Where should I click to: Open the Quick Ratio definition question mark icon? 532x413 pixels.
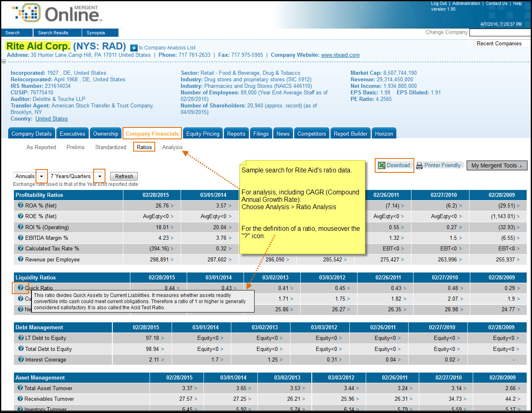pos(20,288)
